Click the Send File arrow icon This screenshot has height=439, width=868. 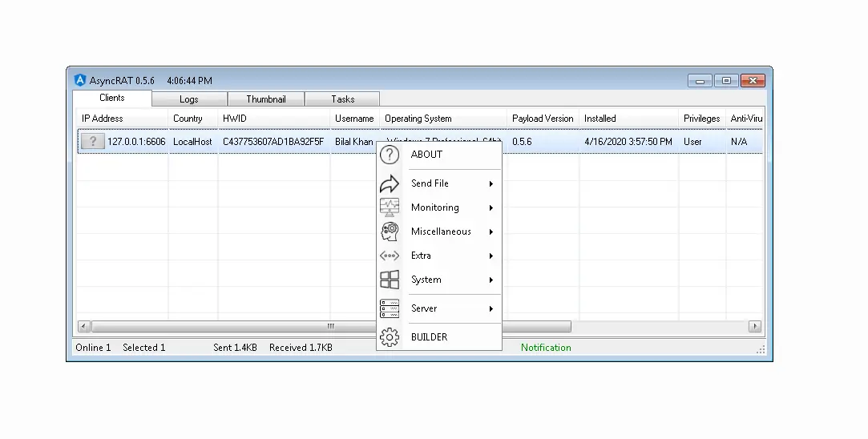390,183
